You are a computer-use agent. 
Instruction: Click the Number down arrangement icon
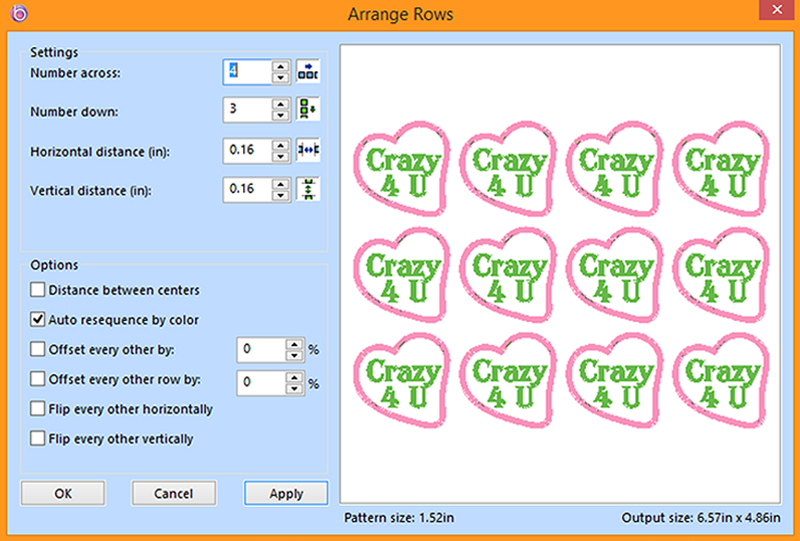point(310,108)
